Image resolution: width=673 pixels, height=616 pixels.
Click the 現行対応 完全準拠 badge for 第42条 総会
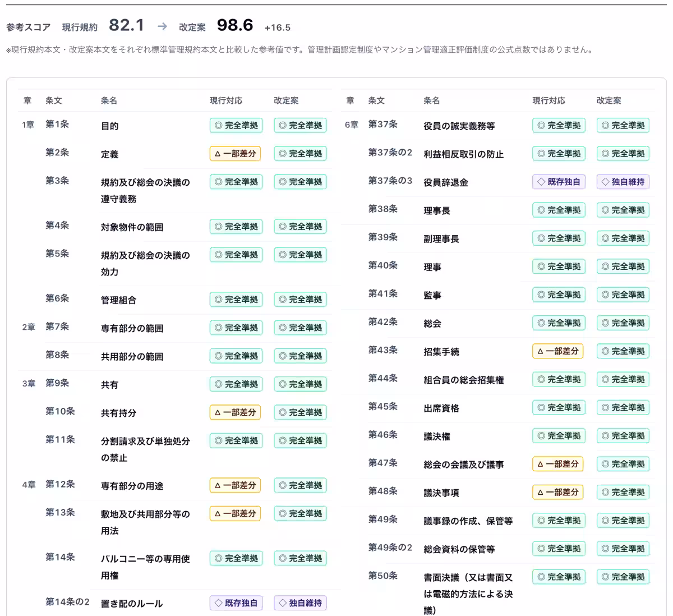coord(559,323)
